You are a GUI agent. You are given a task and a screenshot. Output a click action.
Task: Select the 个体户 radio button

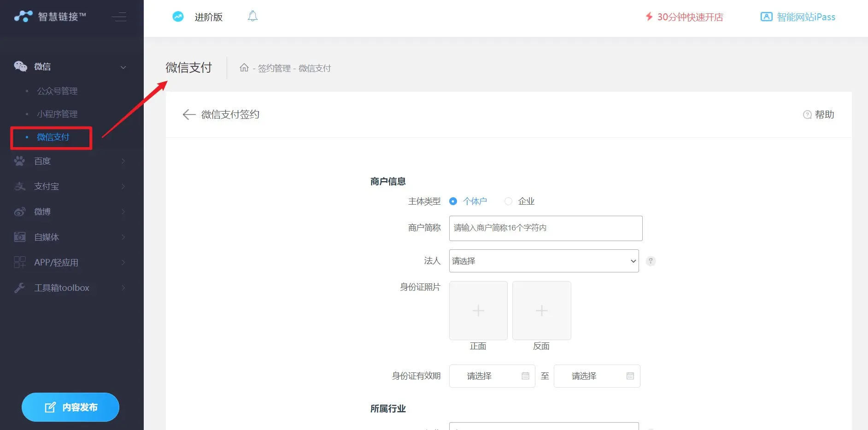click(x=453, y=201)
